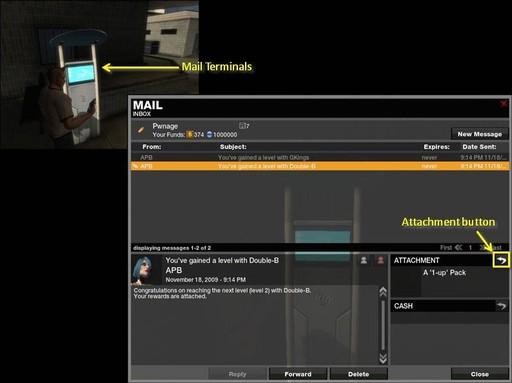Click the mail count envelope icon
Screen dimensions: 512x383
click(x=242, y=125)
